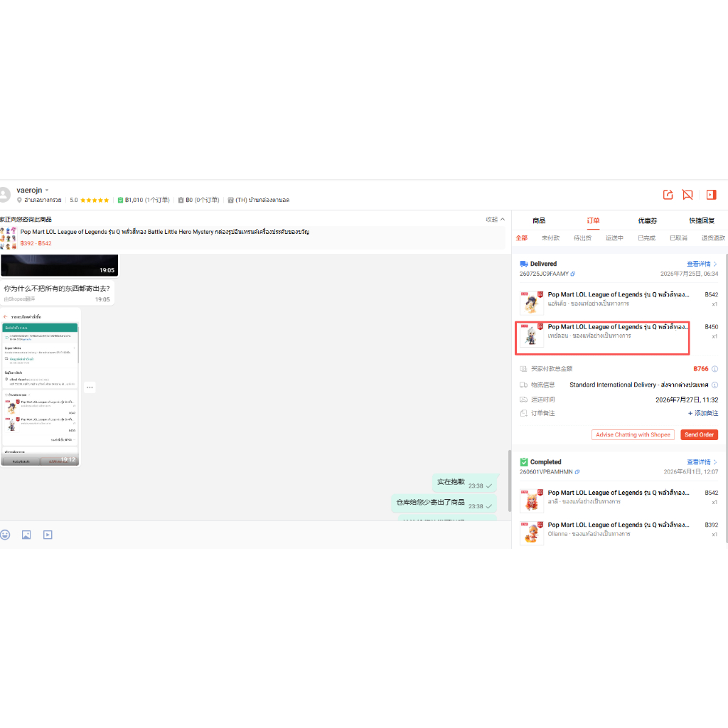
Task: Click the Delivered truck status icon
Action: 524,264
